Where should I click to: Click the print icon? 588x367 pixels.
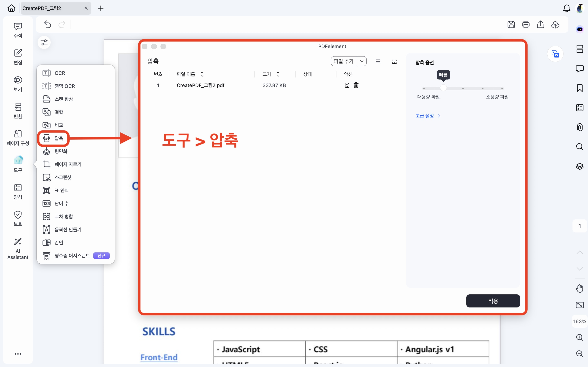(526, 24)
